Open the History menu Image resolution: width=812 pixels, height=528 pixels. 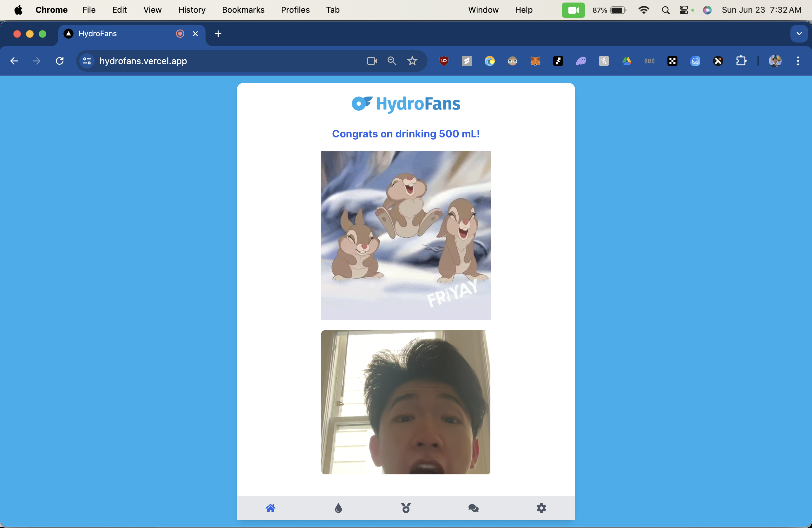192,10
